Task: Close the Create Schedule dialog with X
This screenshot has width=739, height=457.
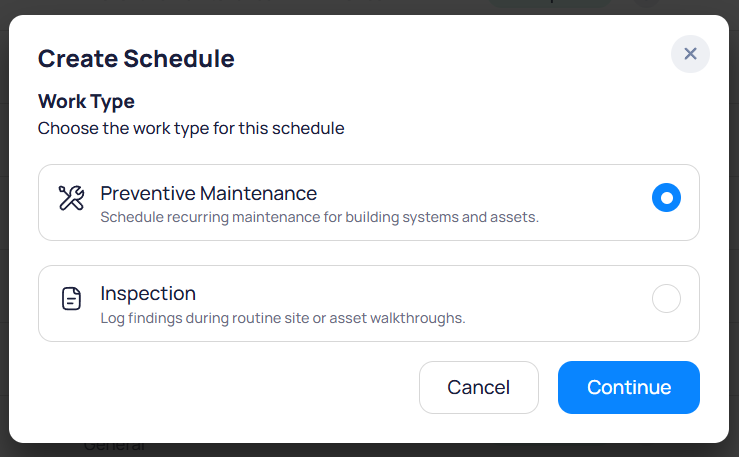Action: point(690,54)
